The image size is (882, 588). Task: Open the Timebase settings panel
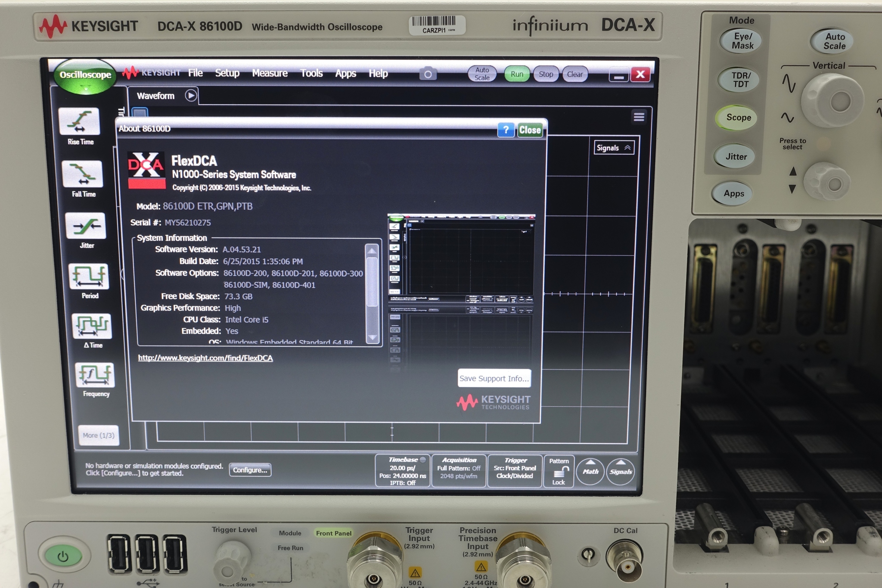coord(403,471)
